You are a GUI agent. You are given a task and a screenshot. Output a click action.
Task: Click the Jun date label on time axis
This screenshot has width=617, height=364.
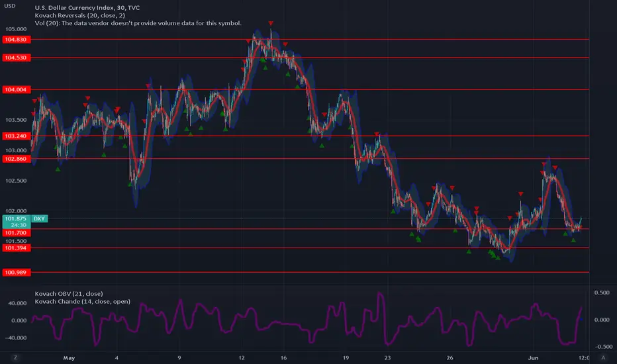pyautogui.click(x=533, y=357)
